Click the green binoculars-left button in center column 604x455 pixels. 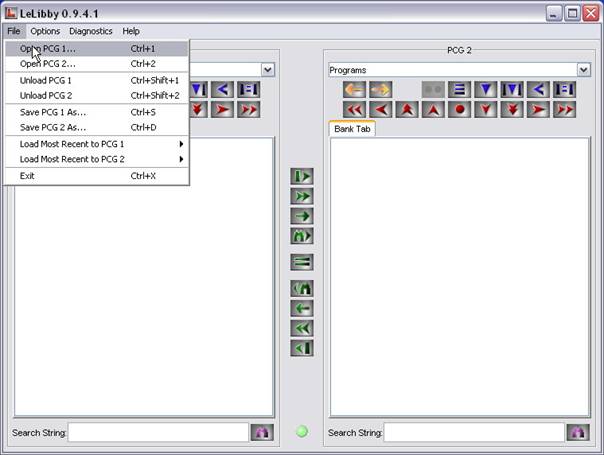point(302,289)
